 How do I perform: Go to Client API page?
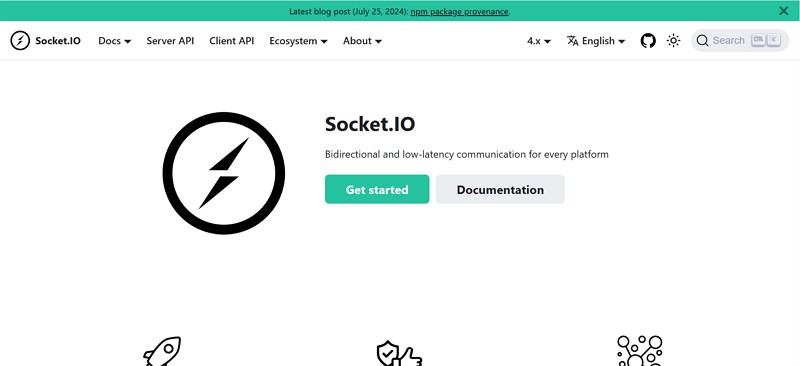[x=232, y=41]
